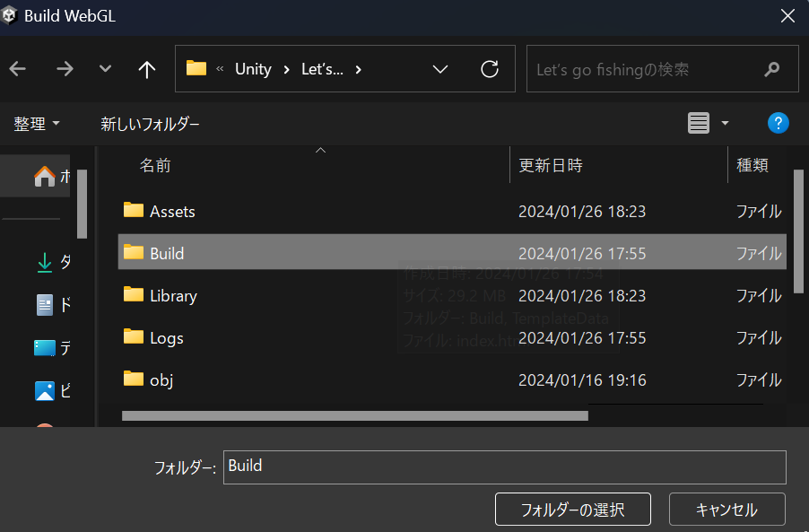Open the address bar history dropdown

click(440, 69)
